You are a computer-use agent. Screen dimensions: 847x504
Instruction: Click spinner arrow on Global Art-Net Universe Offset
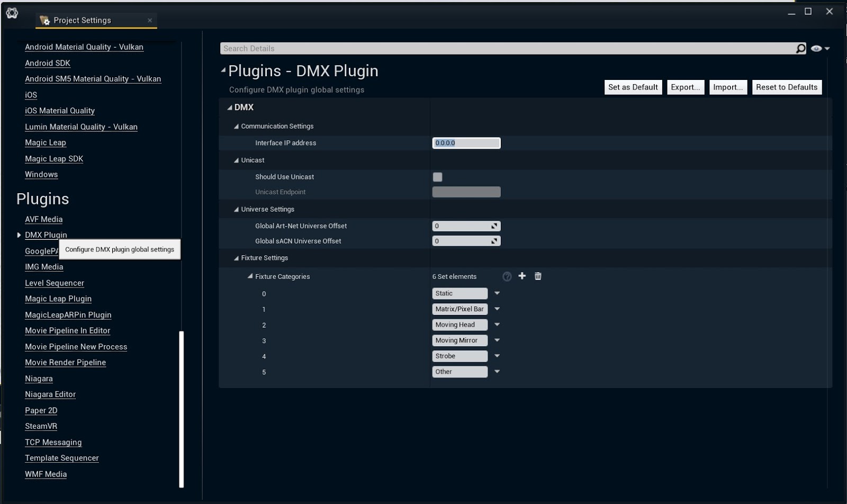coord(494,226)
